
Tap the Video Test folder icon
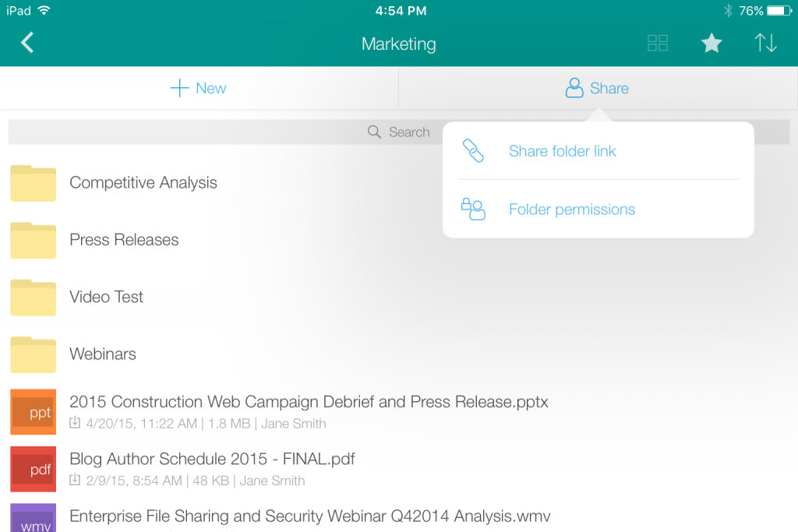pos(33,297)
